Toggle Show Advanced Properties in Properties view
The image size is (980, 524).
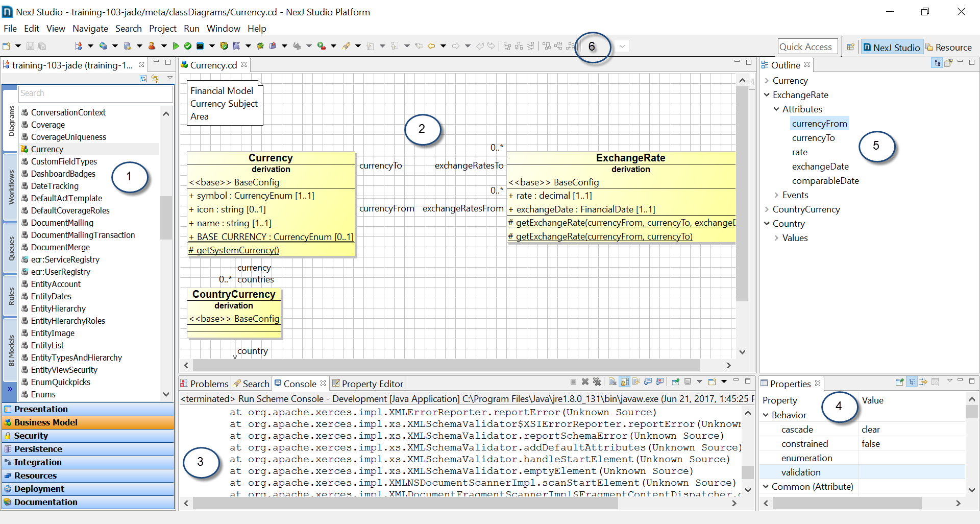coord(923,382)
